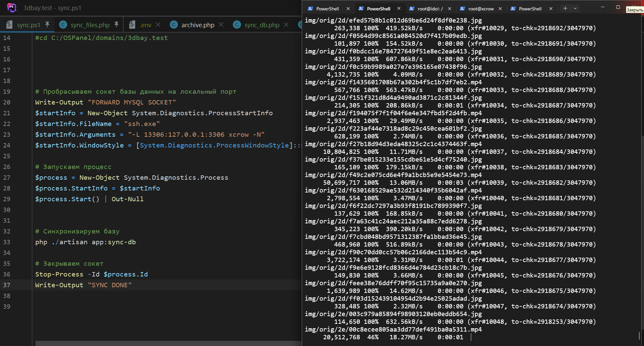Click the root@idol terminal tab's icon

pos(412,9)
